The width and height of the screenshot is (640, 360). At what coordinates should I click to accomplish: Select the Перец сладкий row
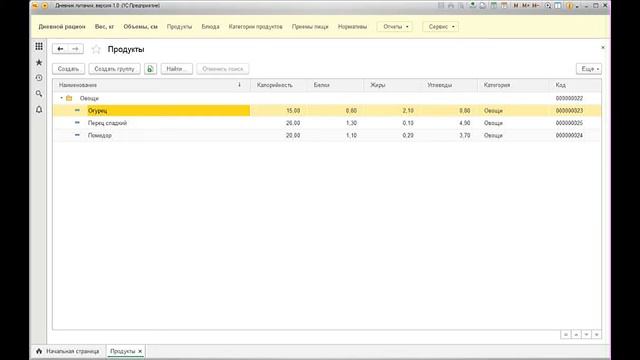pos(327,123)
